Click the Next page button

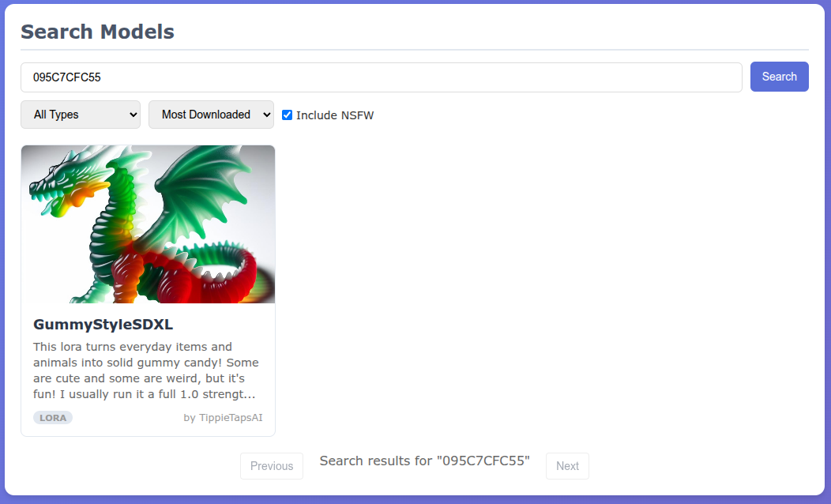[x=567, y=466]
